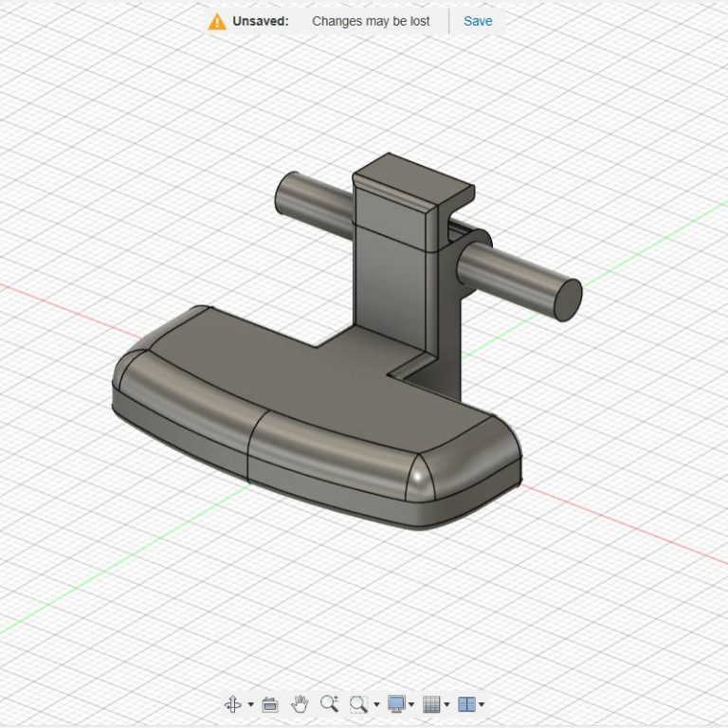Screen dimensions: 728x728
Task: Click the Viewports layout icon
Action: click(x=465, y=703)
